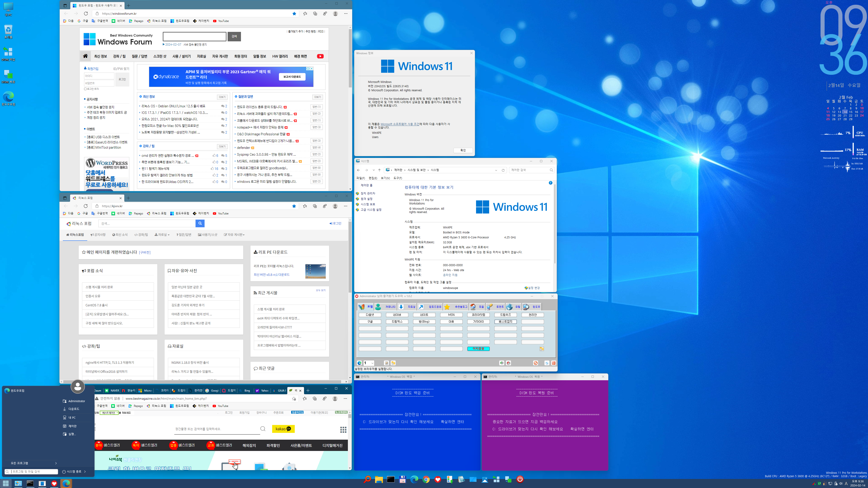Screen dimensions: 868x488
Task: Open the floppy disk save icon in taskbar dock
Action: (403, 479)
